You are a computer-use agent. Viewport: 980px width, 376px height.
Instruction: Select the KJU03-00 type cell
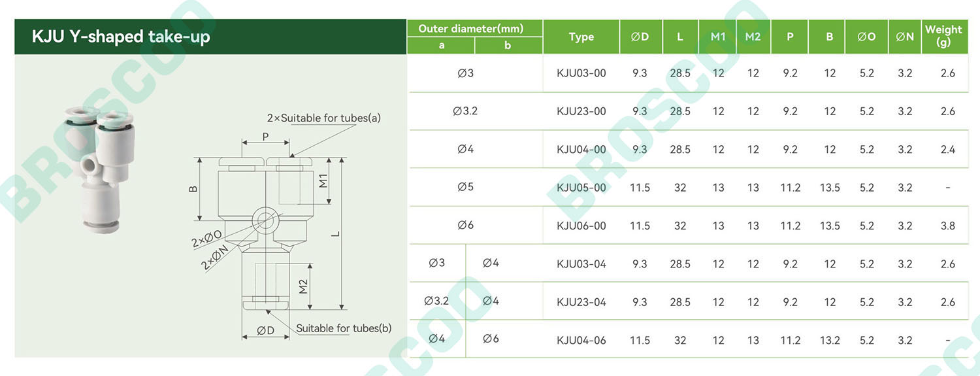[x=581, y=73]
